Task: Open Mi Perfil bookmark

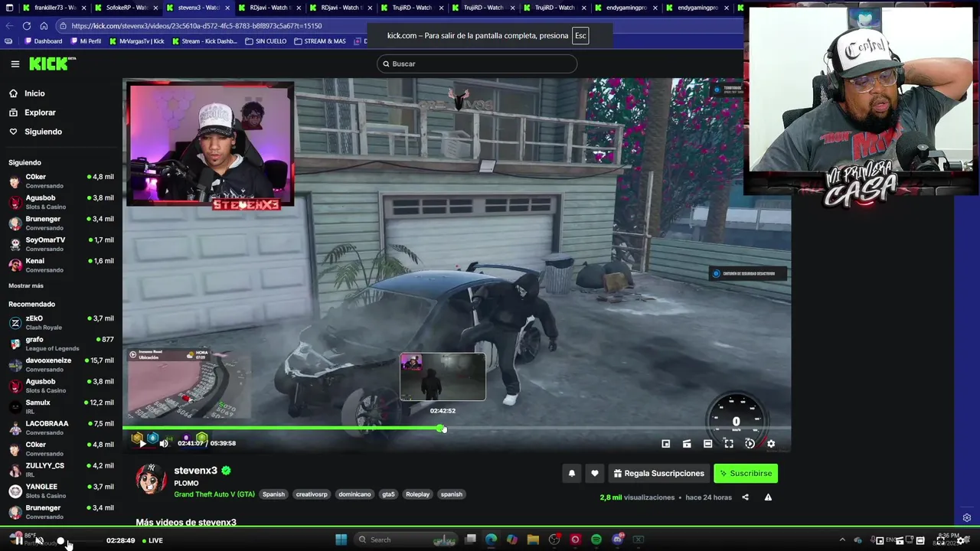Action: [x=86, y=41]
